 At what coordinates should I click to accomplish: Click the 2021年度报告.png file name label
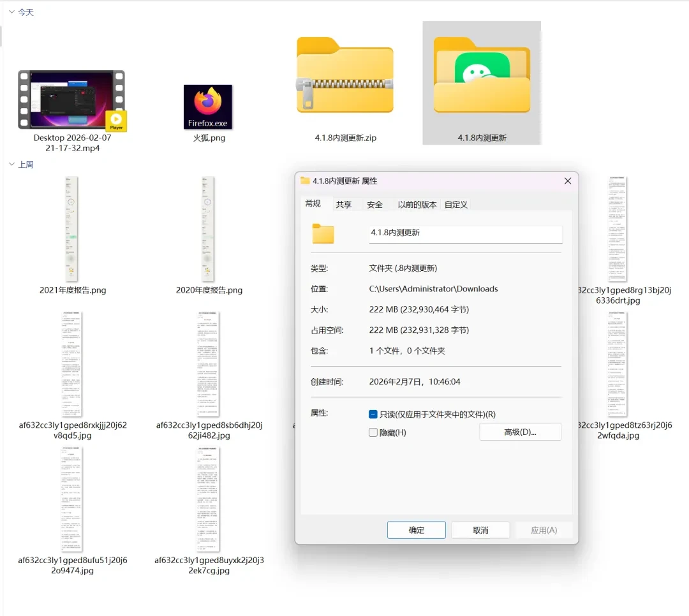73,290
